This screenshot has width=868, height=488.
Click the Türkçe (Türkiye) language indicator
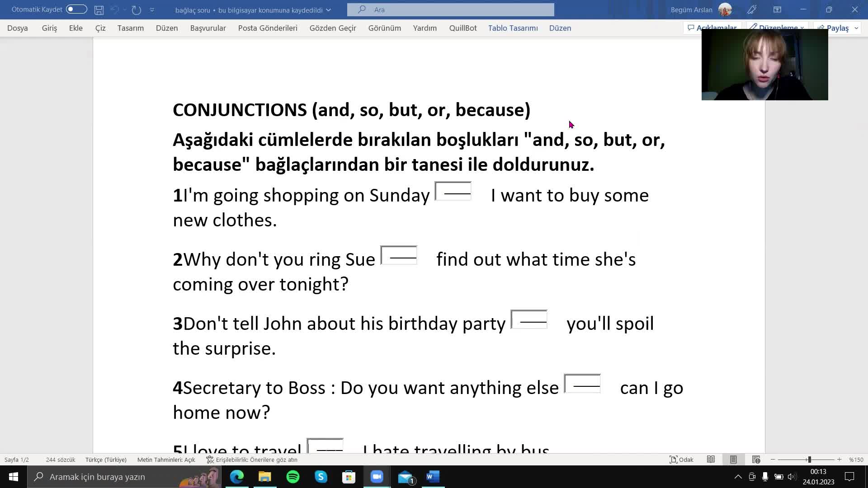pyautogui.click(x=106, y=460)
